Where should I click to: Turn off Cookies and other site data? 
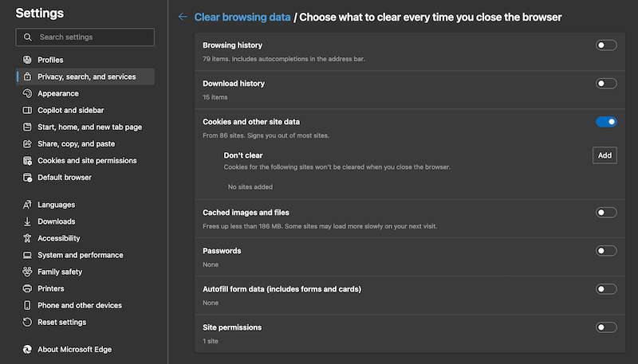click(x=606, y=122)
